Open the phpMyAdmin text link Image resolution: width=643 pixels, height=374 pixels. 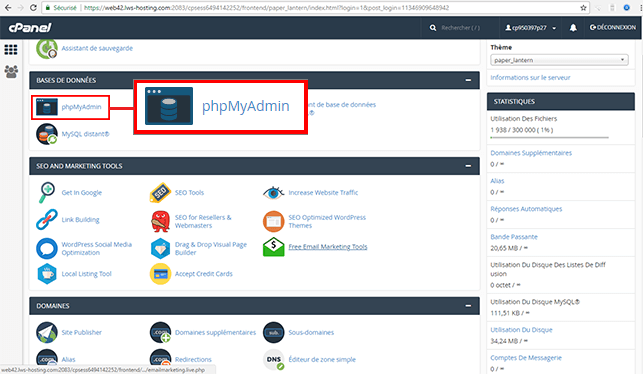[81, 107]
